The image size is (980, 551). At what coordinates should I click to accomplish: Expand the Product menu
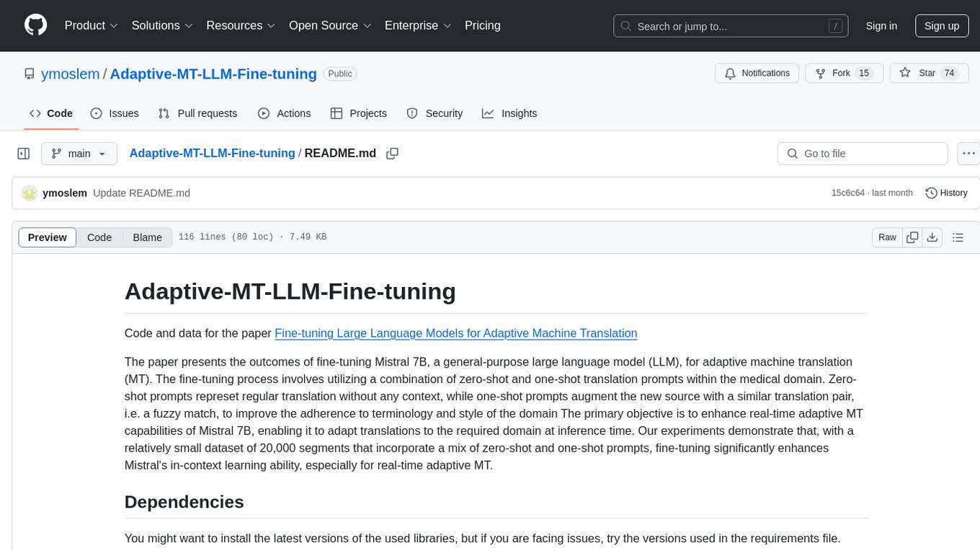[x=92, y=25]
